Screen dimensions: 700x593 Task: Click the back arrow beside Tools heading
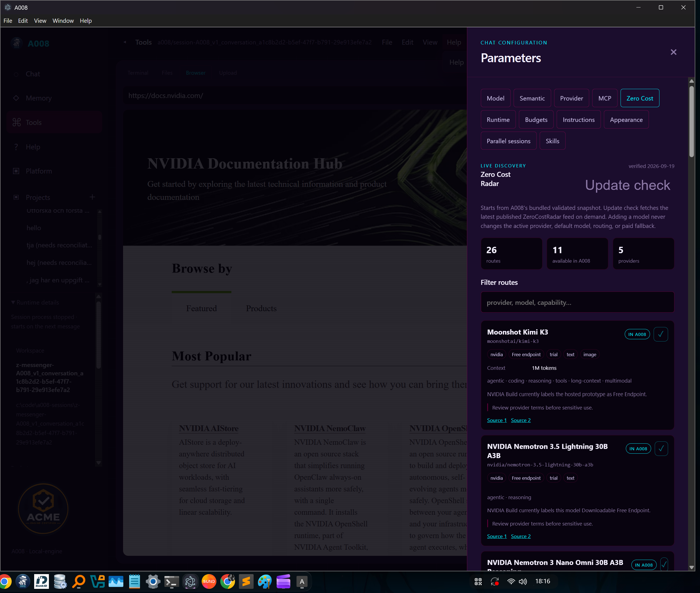click(x=125, y=42)
